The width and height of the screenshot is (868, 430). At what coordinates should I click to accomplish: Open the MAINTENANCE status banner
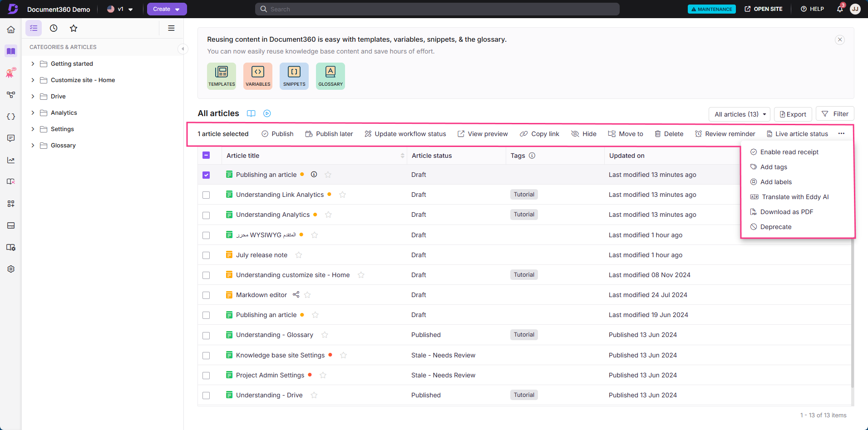pos(711,9)
